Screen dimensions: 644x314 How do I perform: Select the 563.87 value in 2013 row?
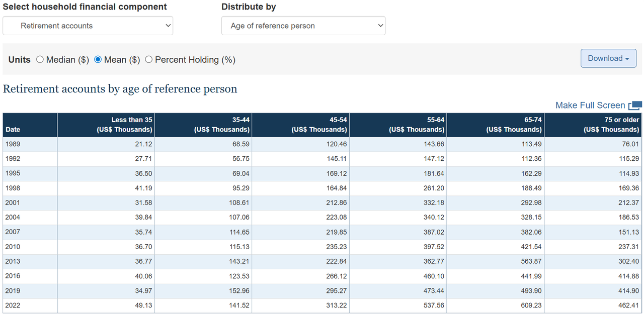531,262
